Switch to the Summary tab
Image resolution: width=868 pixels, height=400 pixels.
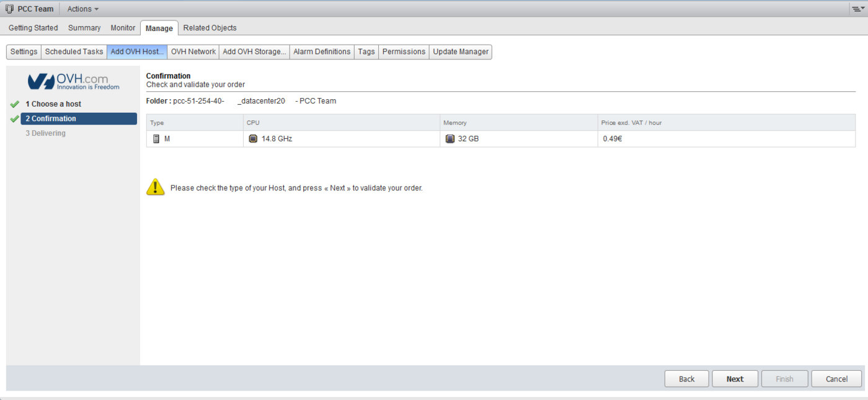(84, 28)
